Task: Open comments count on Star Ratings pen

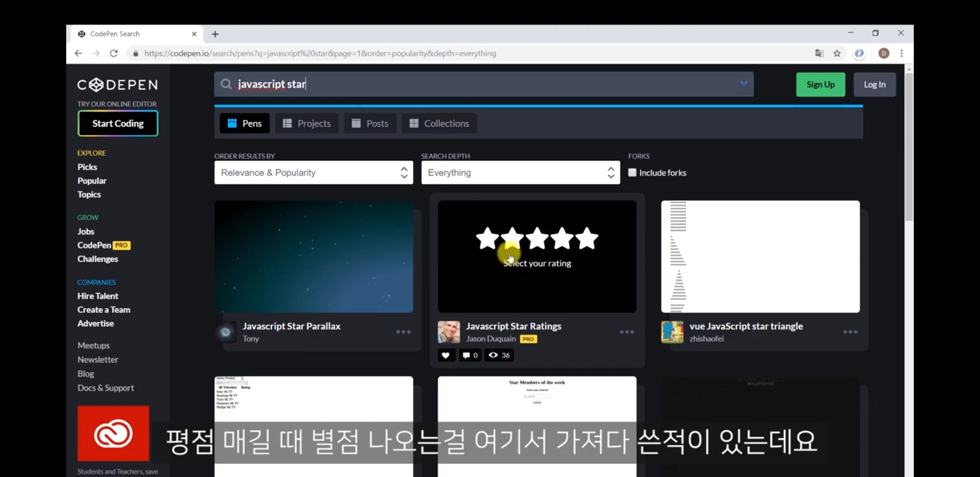Action: [x=470, y=355]
